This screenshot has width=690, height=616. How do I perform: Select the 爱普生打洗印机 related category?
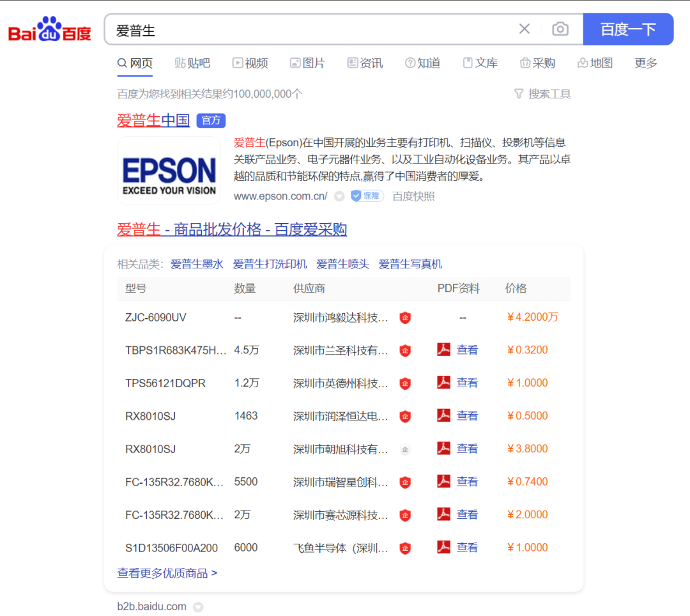pos(270,264)
